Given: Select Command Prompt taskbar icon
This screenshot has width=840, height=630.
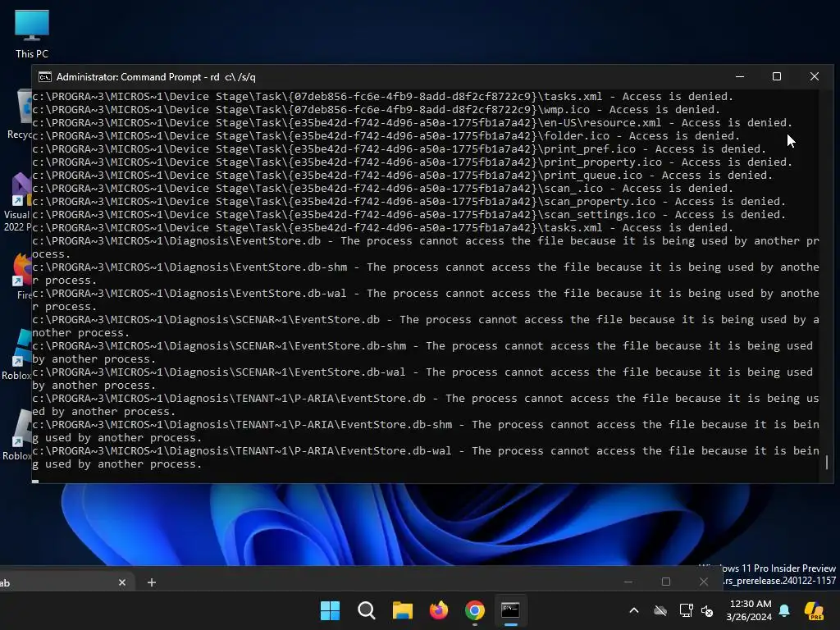Looking at the screenshot, I should pyautogui.click(x=510, y=610).
